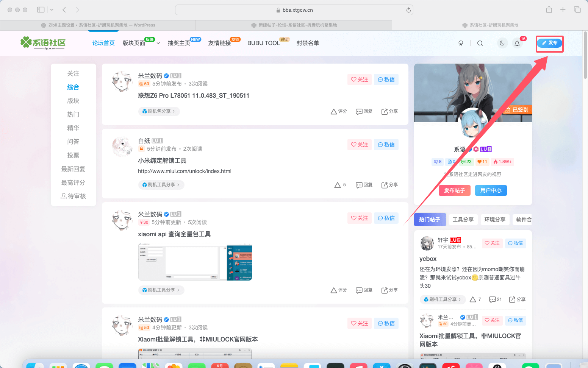
Task: Reload page via Safari refresh icon
Action: [x=408, y=10]
